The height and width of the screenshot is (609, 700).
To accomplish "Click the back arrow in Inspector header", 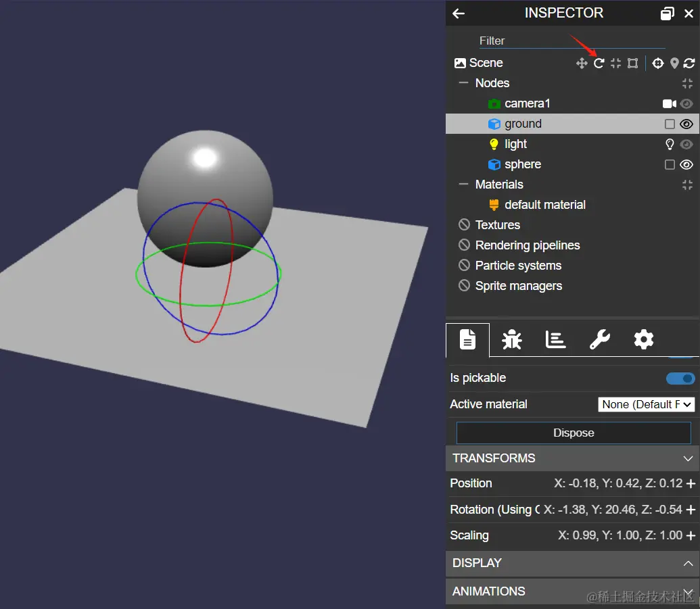I will coord(459,14).
